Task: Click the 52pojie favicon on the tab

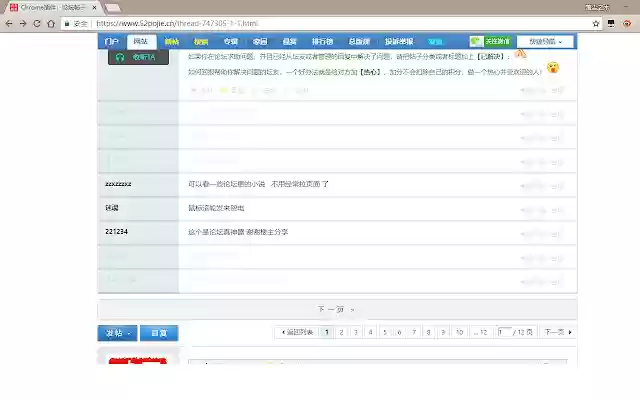Action: (x=14, y=7)
